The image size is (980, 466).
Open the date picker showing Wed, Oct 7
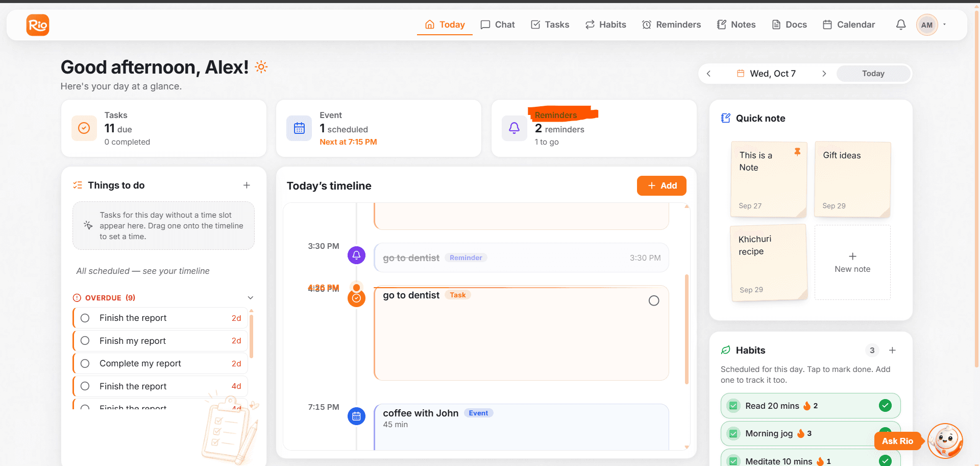(766, 74)
